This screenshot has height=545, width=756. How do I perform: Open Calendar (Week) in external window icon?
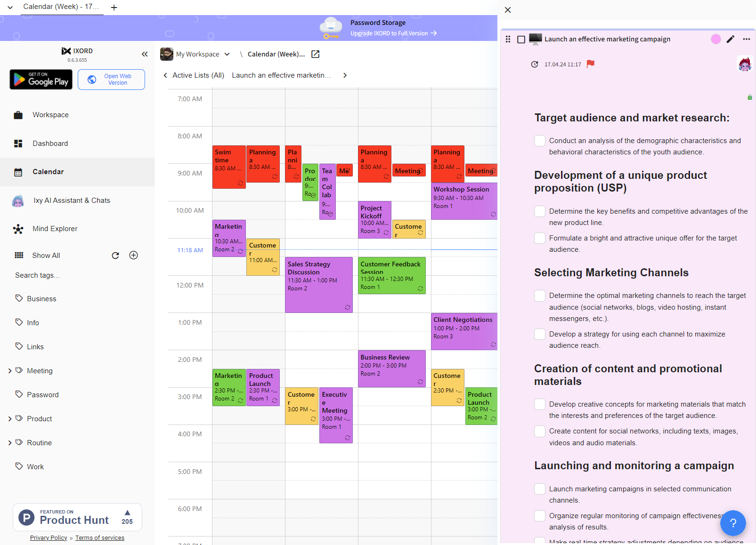click(x=316, y=54)
